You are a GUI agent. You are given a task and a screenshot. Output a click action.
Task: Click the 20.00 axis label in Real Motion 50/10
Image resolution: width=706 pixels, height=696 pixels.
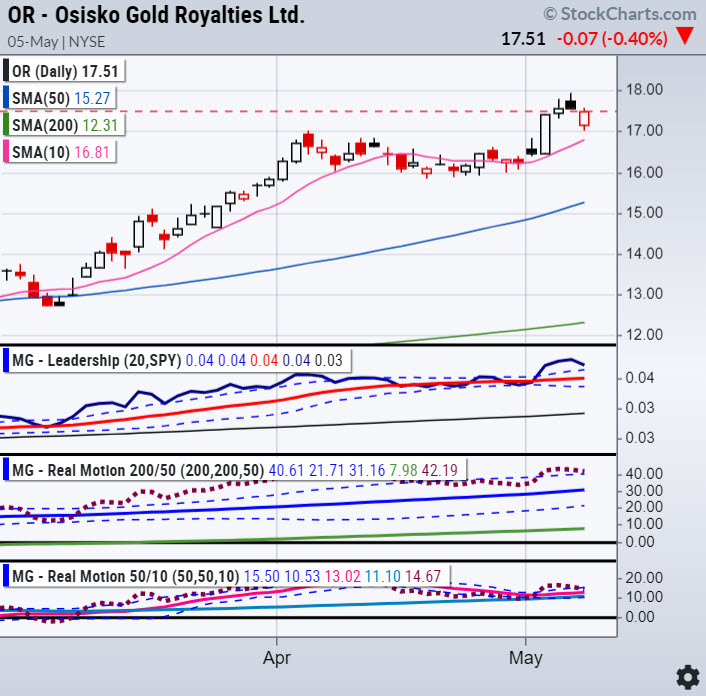click(644, 578)
